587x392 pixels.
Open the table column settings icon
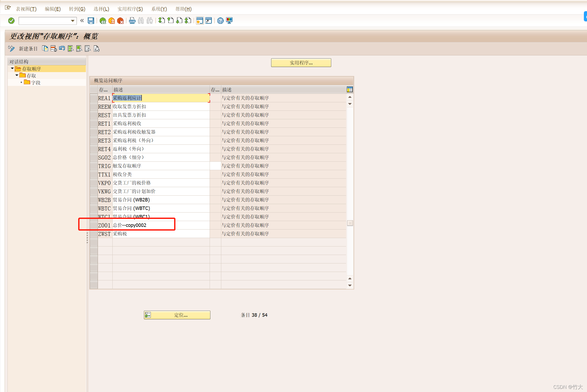(x=350, y=90)
